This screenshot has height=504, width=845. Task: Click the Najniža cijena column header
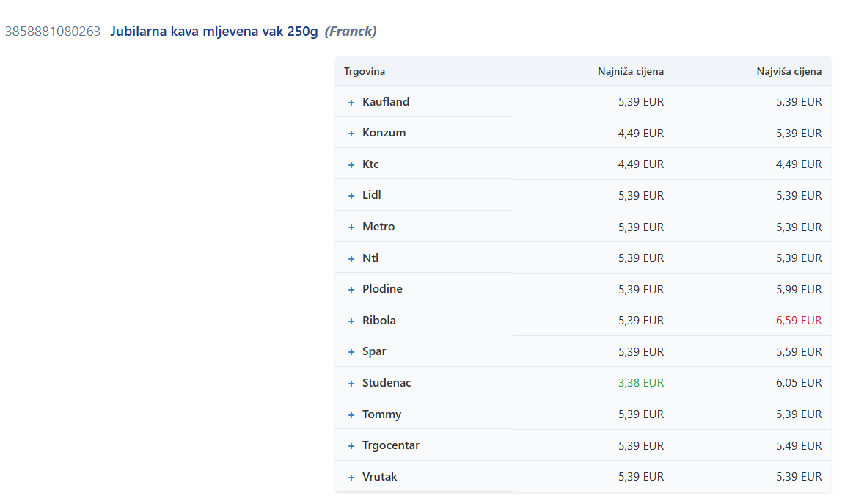(x=630, y=71)
